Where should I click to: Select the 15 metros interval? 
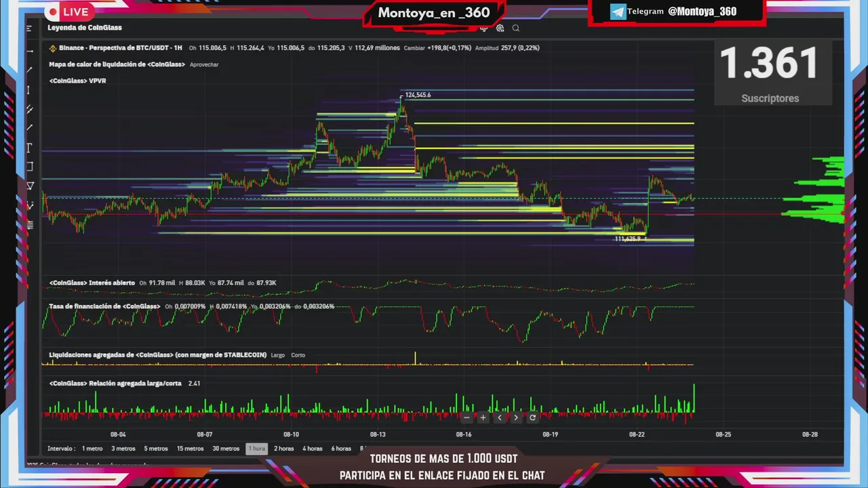click(x=190, y=449)
